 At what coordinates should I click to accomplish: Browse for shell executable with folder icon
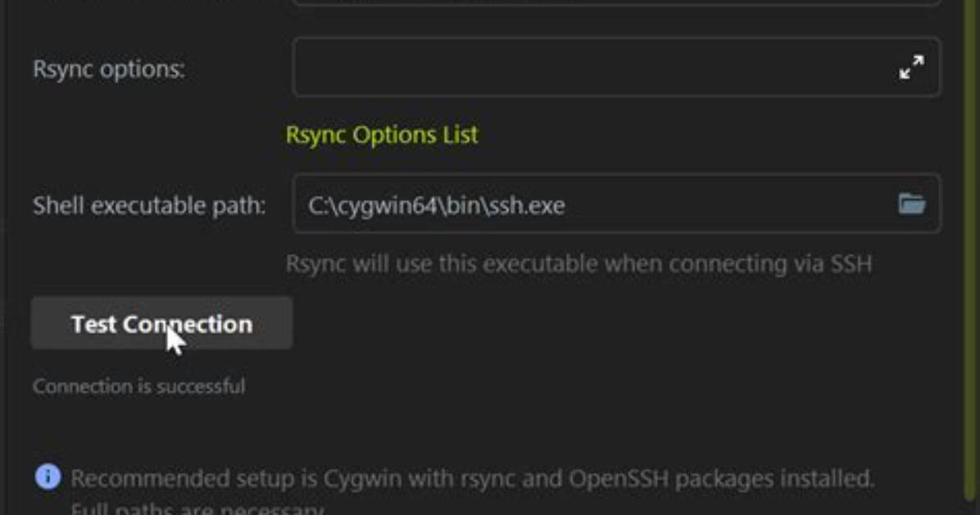click(911, 204)
